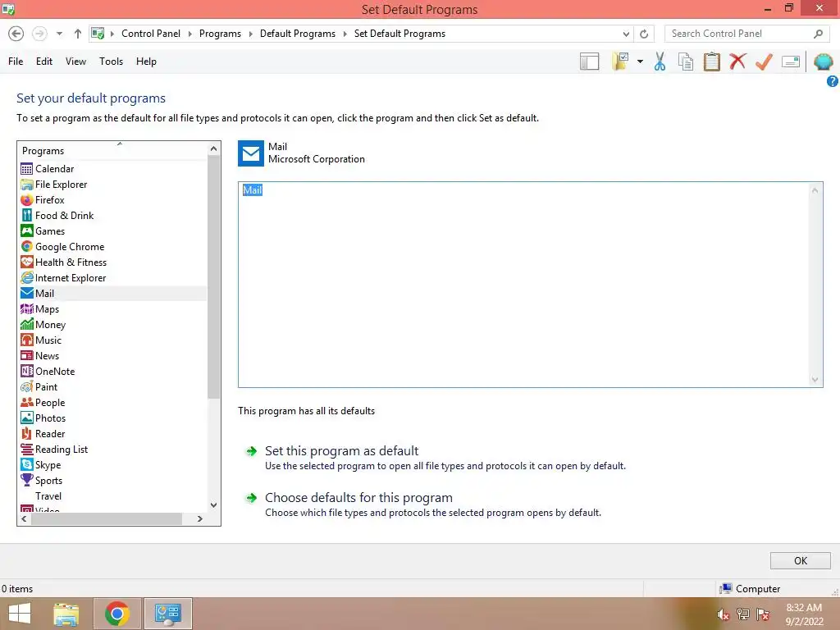Click Default Programs in the breadcrumb
Image resolution: width=840 pixels, height=630 pixels.
tap(297, 34)
